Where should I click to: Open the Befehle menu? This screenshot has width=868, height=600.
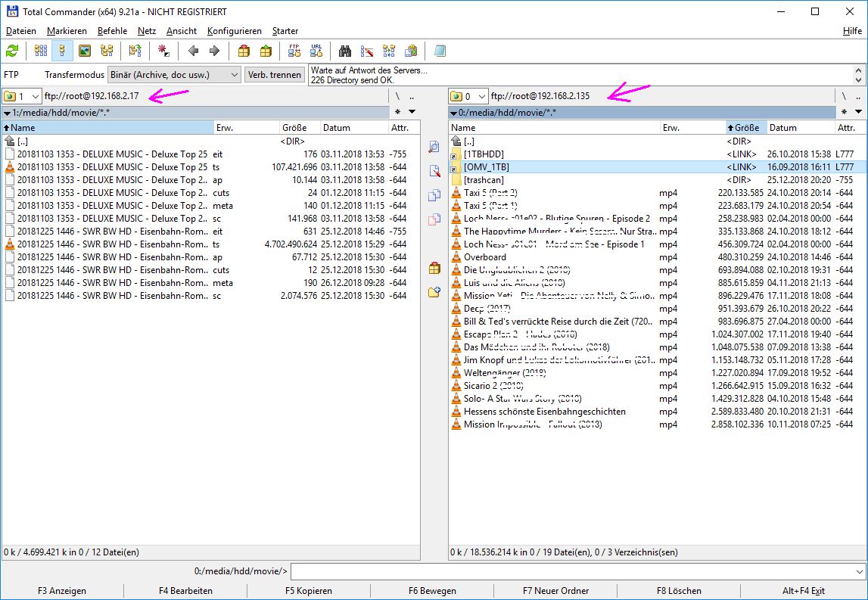pos(112,31)
